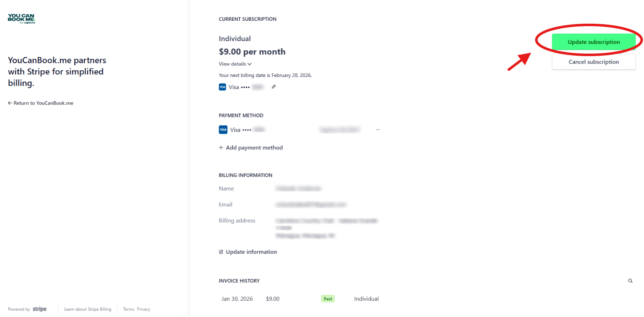This screenshot has height=317, width=644.
Task: Click the pencil icon beside subscription Visa card
Action: pyautogui.click(x=274, y=87)
